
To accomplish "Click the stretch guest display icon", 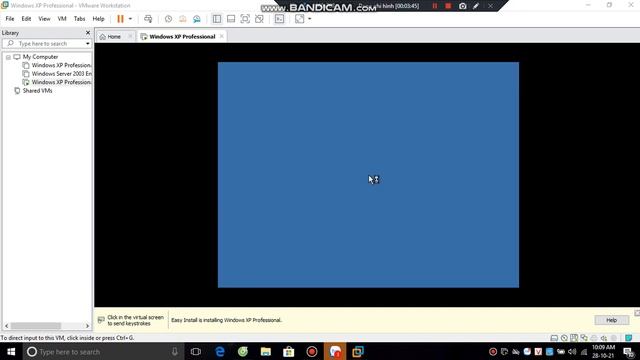I will (x=300, y=19).
